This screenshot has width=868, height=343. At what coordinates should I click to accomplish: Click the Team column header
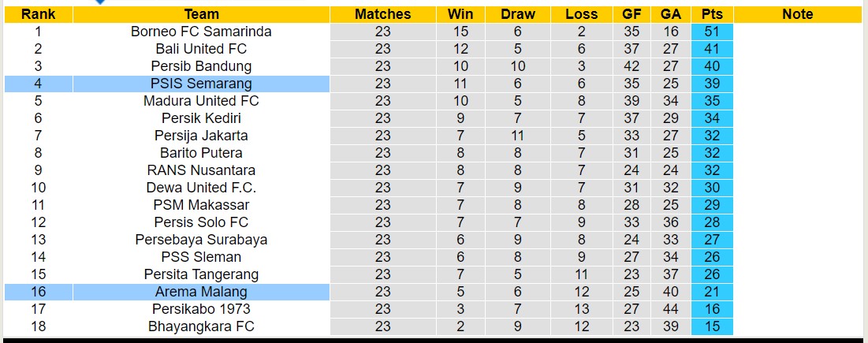click(201, 14)
